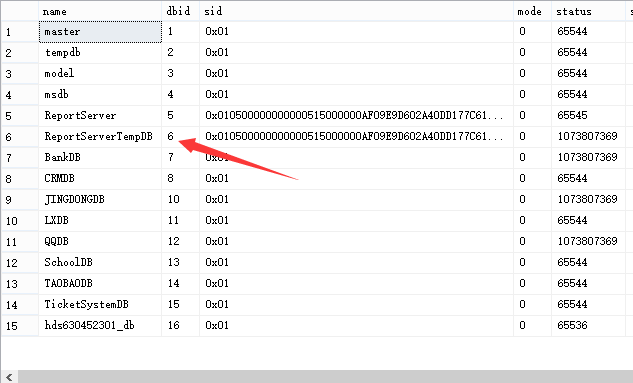
Task: Click the 'model' name cell
Action: [x=100, y=73]
